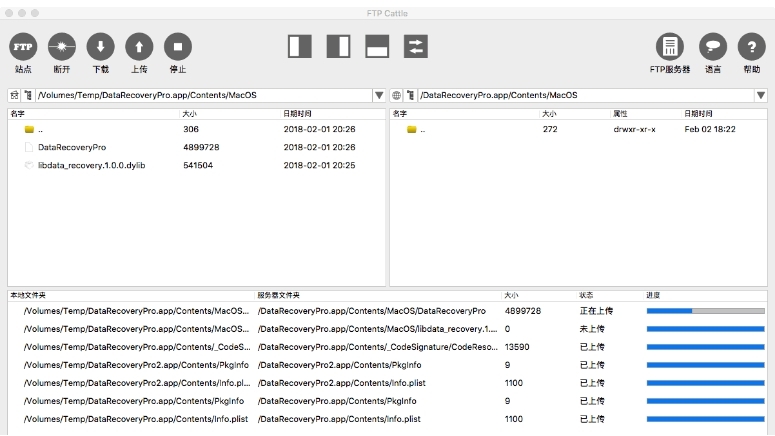This screenshot has height=436, width=775.
Task: Click the disconnect (断开) toolbar icon
Action: coord(62,46)
